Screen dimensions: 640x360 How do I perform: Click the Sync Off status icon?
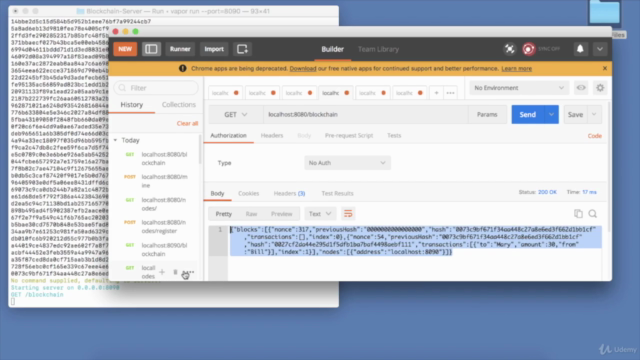click(529, 49)
